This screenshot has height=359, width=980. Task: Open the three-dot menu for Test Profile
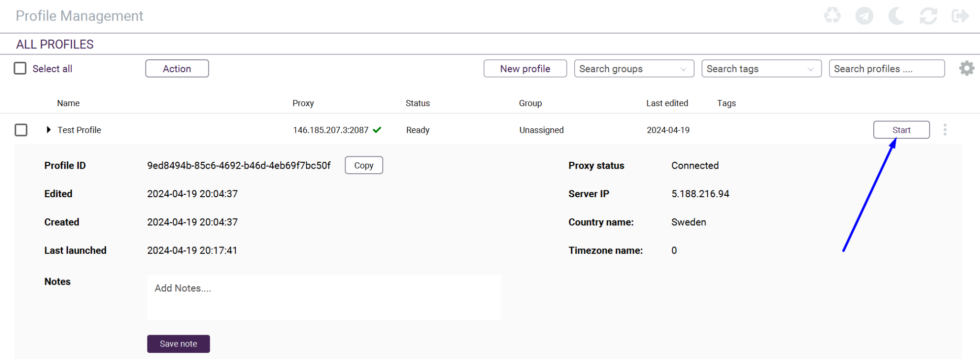[945, 130]
